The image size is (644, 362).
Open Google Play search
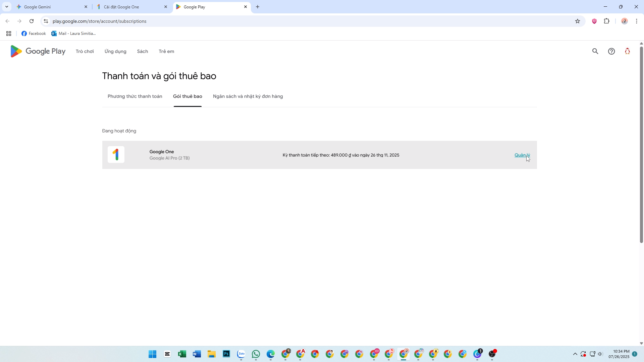coord(595,51)
